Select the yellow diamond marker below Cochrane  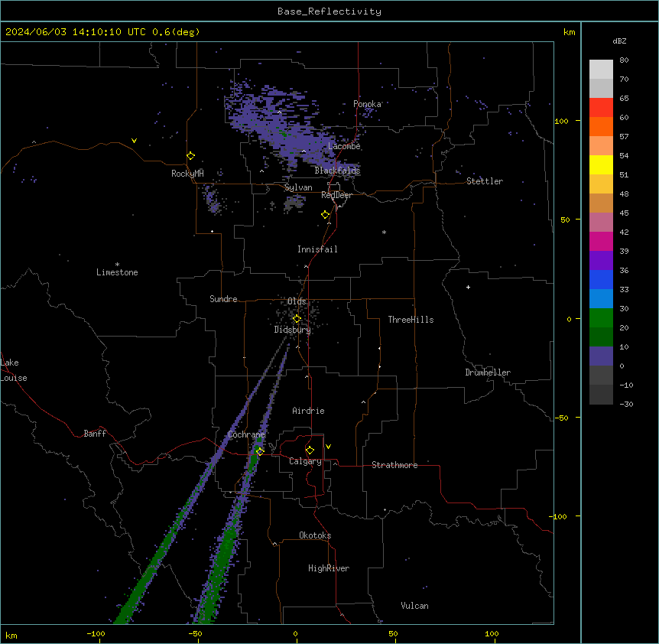click(x=260, y=451)
